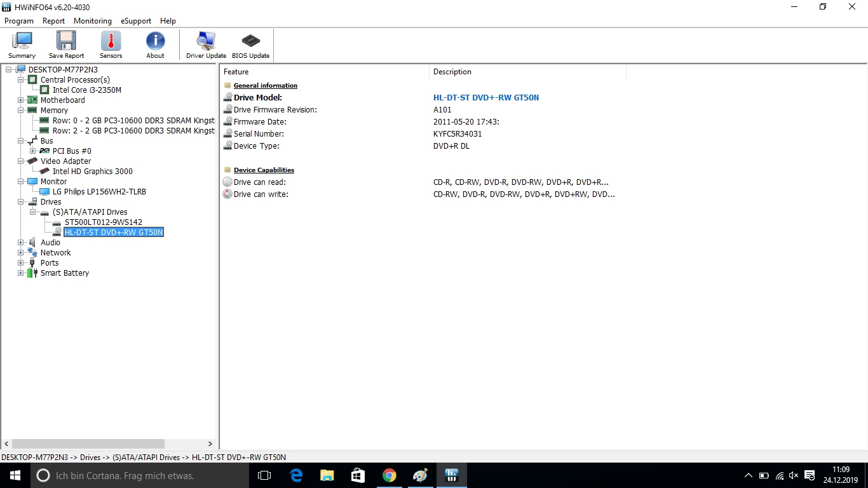Select the Drive can read row

[424, 182]
